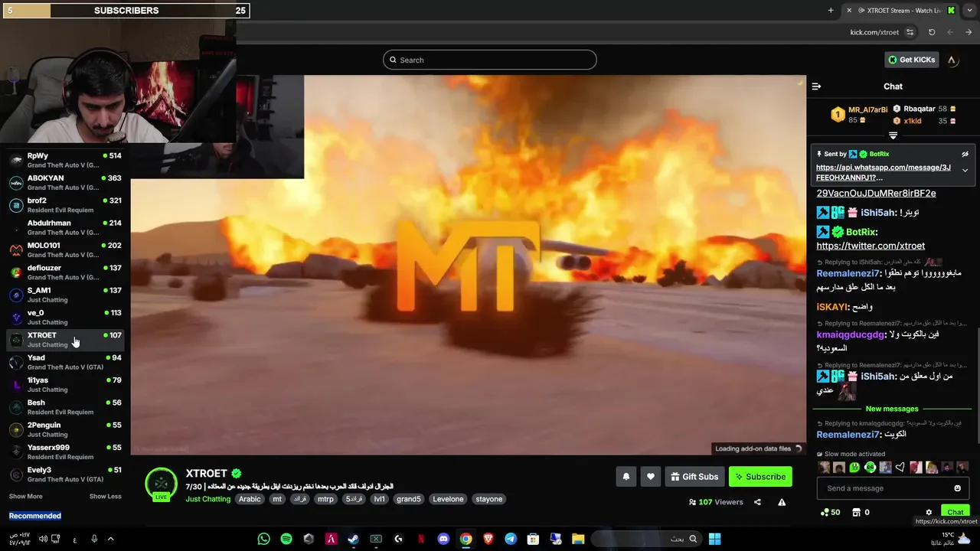
Task: Focus the Search box
Action: tap(490, 60)
